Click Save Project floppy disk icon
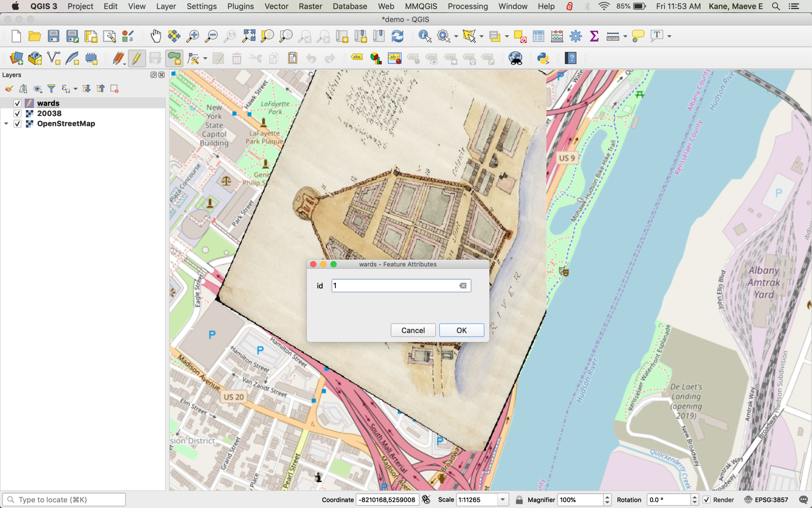Viewport: 812px width, 508px height. click(53, 36)
